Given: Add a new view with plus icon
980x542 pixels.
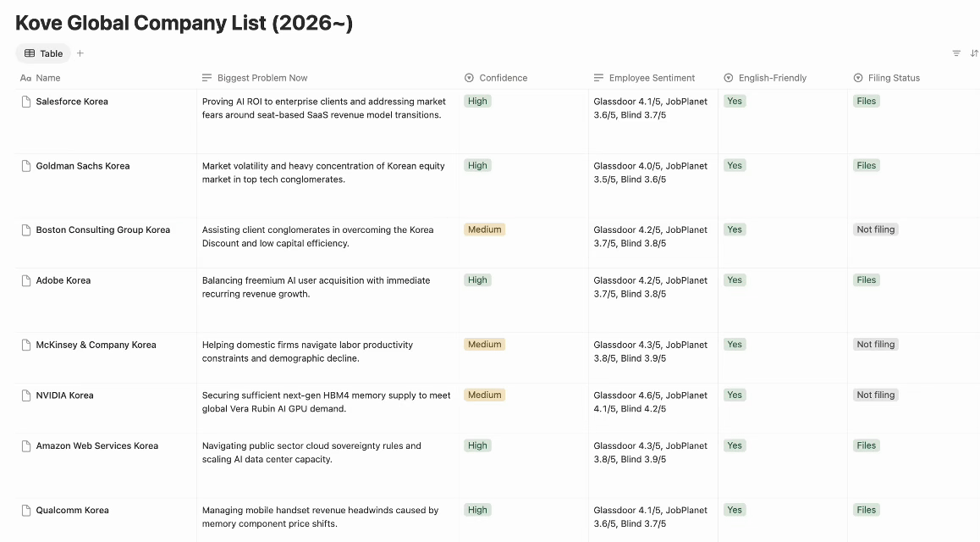Looking at the screenshot, I should (80, 53).
